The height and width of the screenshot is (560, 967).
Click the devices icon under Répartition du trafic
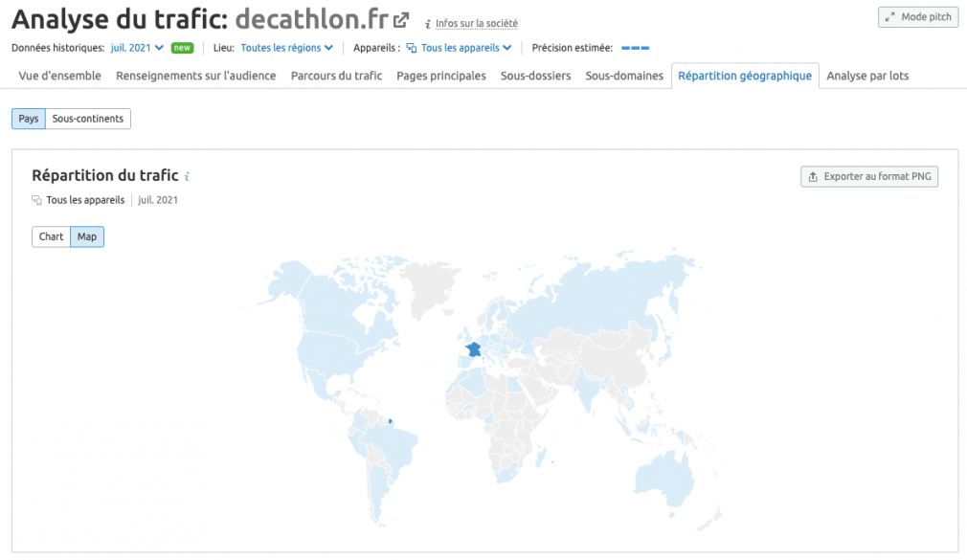point(37,200)
